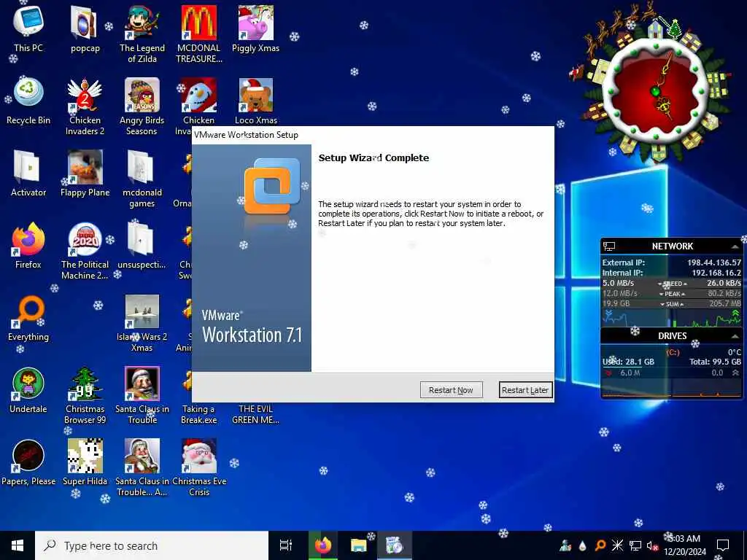The height and width of the screenshot is (560, 747).
Task: Select THE EVIL GREEN ME... label
Action: 256,414
